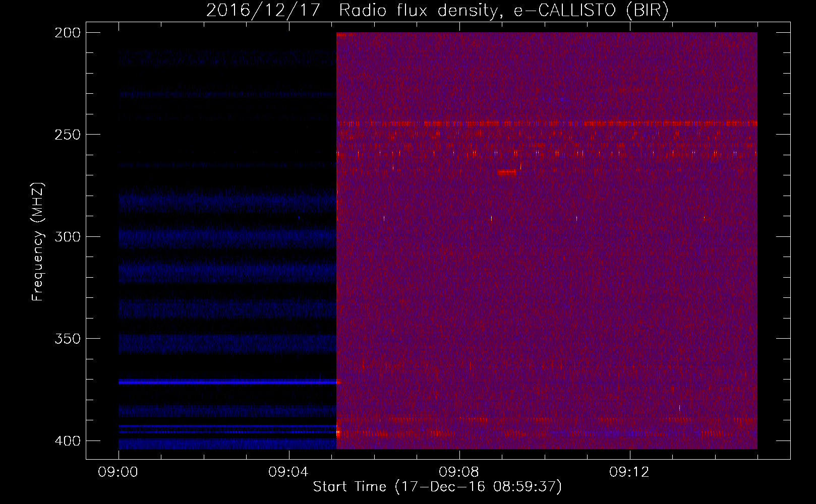Click the 09:08 time tick label
The height and width of the screenshot is (504, 816).
point(459,472)
